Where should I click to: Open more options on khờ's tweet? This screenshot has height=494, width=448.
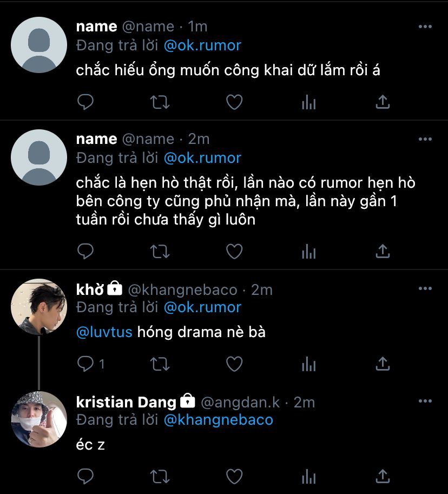click(425, 289)
